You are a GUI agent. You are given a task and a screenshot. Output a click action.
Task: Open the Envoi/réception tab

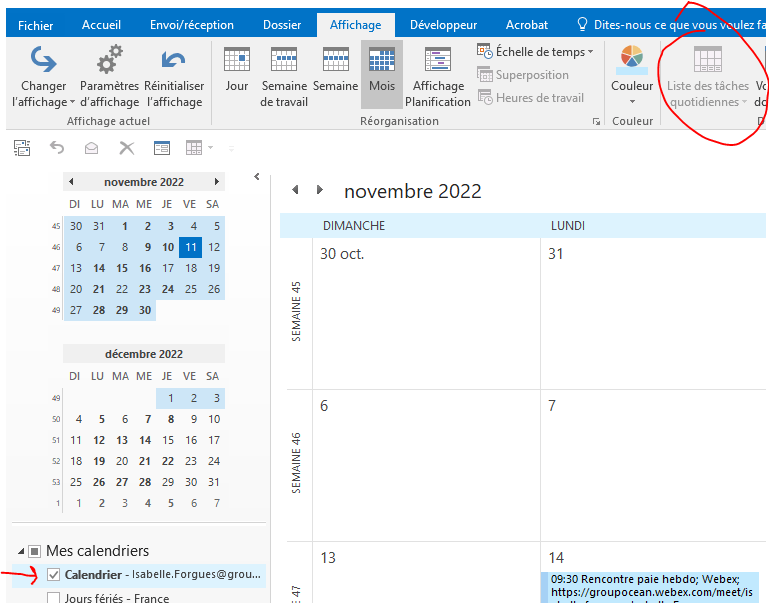(192, 25)
